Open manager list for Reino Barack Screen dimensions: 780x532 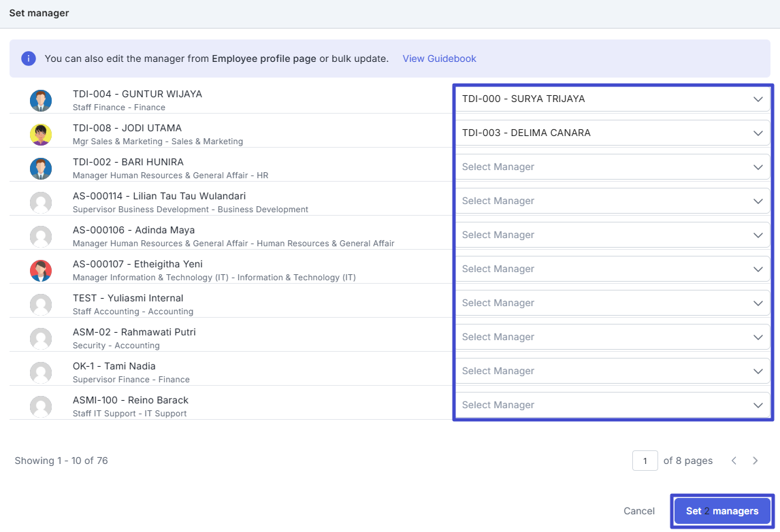pos(612,405)
